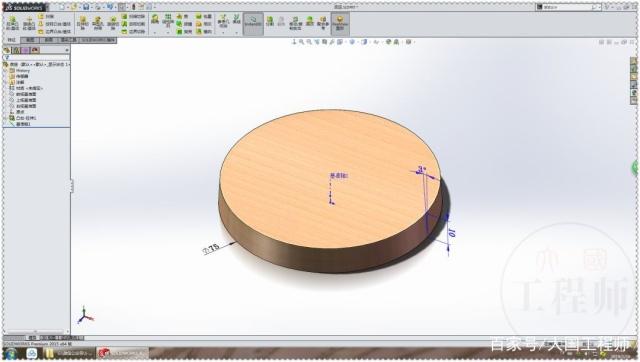Click the panel collapse handle on tree border
This screenshot has width=640, height=362.
coord(72,186)
